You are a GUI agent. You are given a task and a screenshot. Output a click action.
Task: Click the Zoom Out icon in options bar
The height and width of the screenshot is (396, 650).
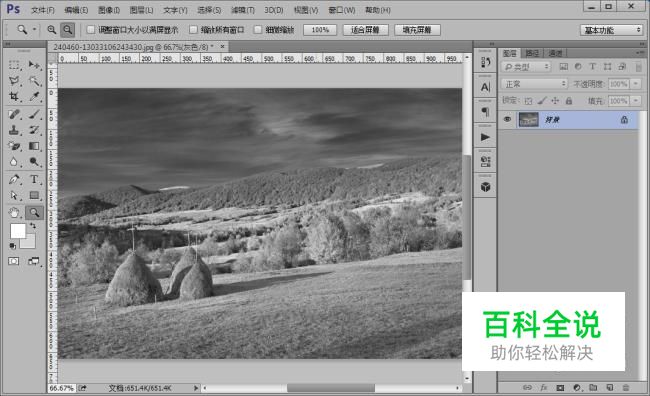click(x=68, y=29)
